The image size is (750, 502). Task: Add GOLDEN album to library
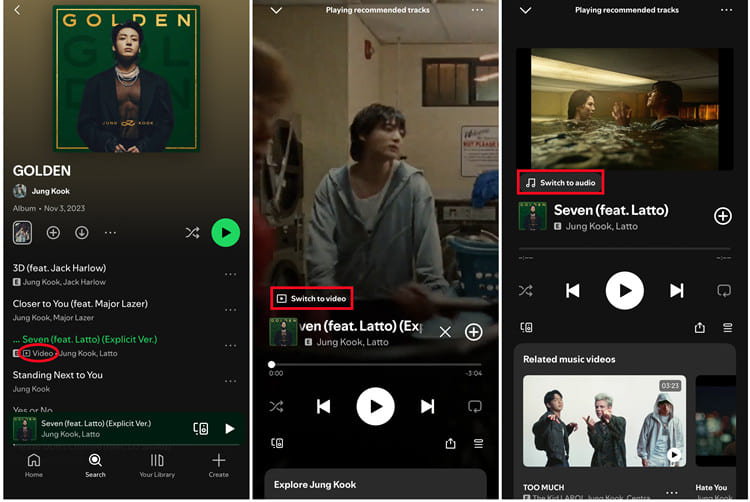[53, 233]
